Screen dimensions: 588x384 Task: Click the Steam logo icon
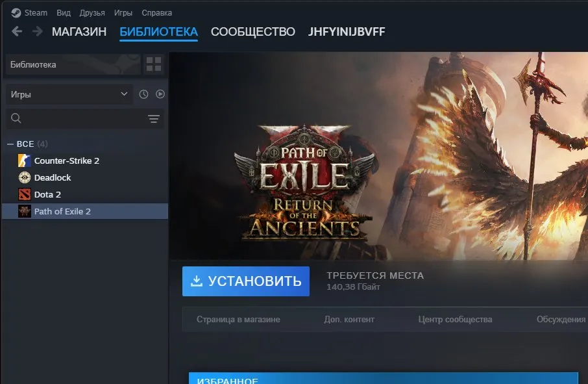click(16, 13)
